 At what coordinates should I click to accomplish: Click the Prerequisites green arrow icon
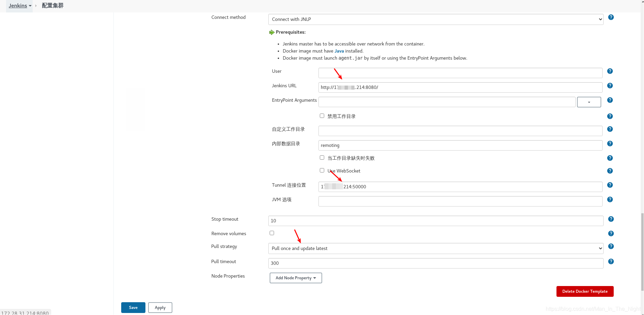point(272,32)
